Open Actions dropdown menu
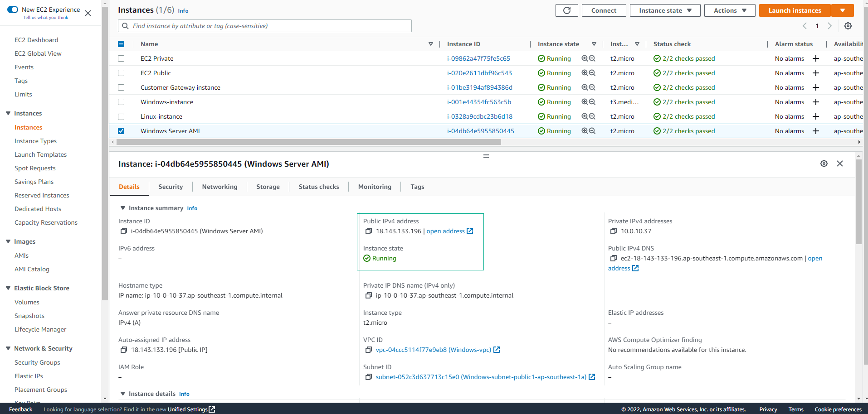Screen dimensions: 868x414 (729, 10)
